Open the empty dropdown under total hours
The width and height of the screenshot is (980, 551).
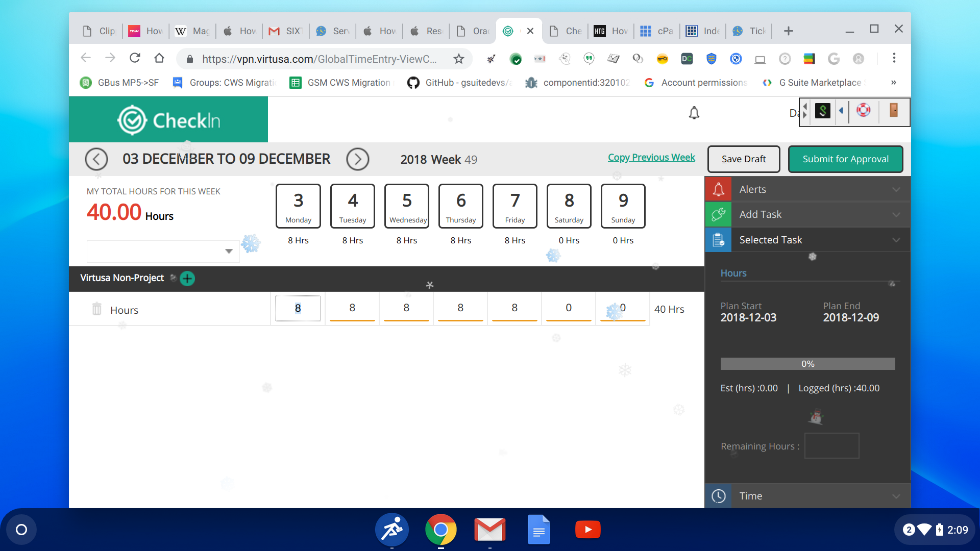click(163, 251)
